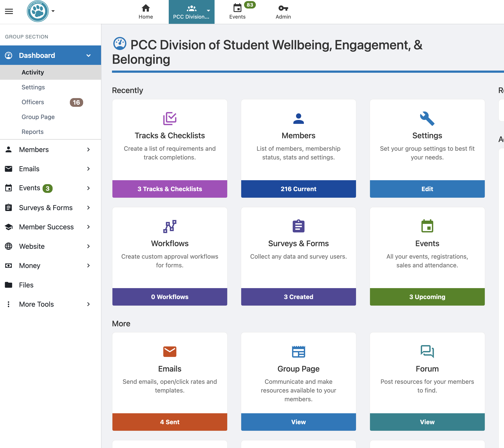Click the green Events calendar card icon
This screenshot has height=448, width=504.
[x=427, y=226]
